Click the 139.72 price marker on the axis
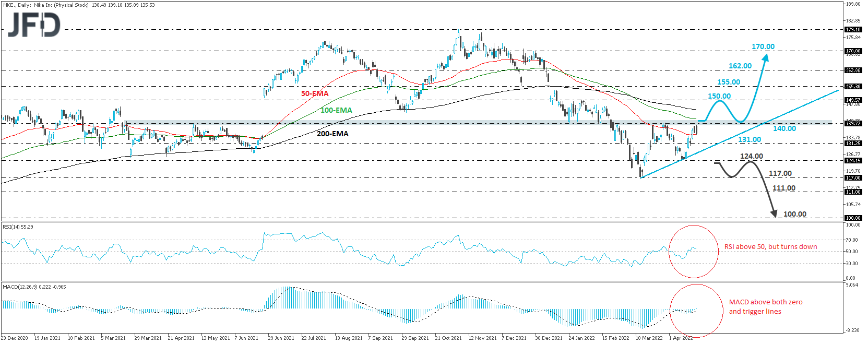 tap(853, 124)
